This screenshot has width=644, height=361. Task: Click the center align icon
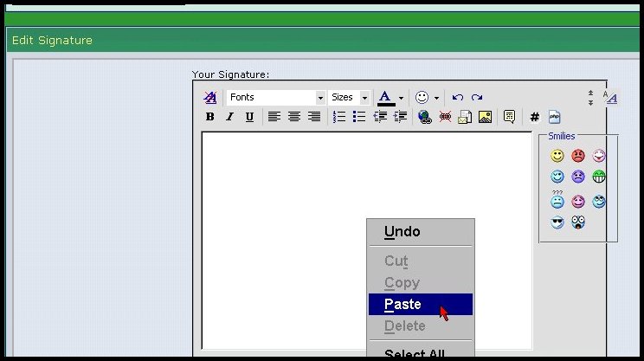pyautogui.click(x=294, y=117)
